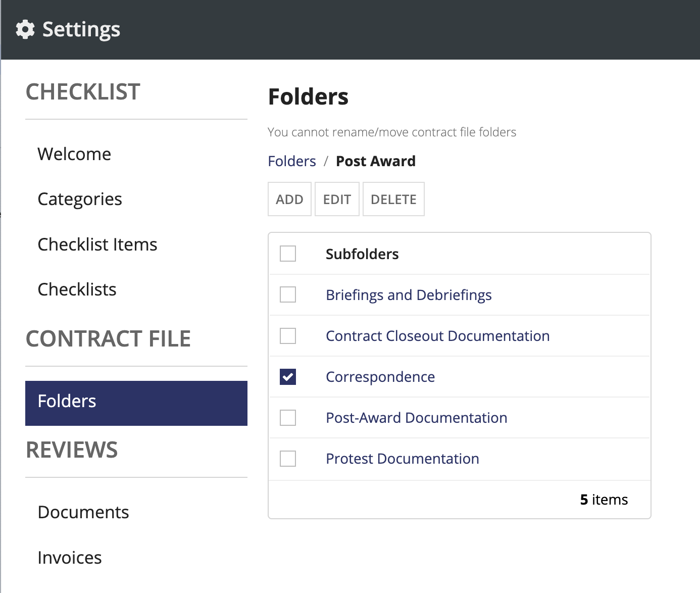This screenshot has width=700, height=593.
Task: Click the CONTRACT FILE section heading
Action: [x=108, y=339]
